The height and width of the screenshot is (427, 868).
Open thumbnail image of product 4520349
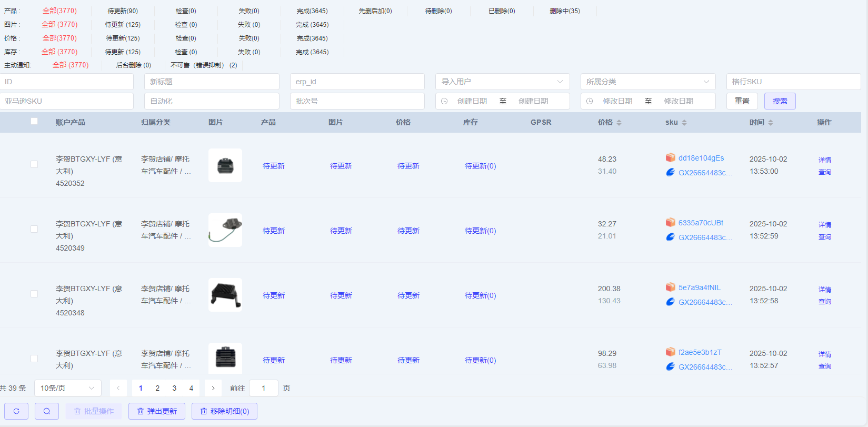pos(225,230)
